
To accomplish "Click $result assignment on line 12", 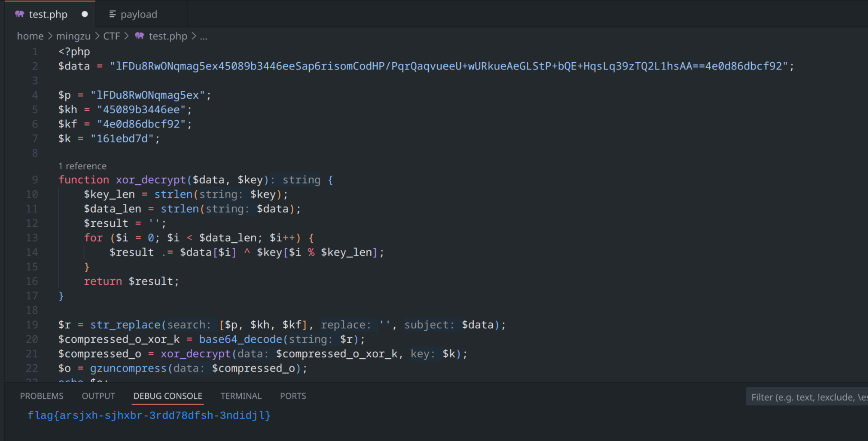I will tap(125, 223).
